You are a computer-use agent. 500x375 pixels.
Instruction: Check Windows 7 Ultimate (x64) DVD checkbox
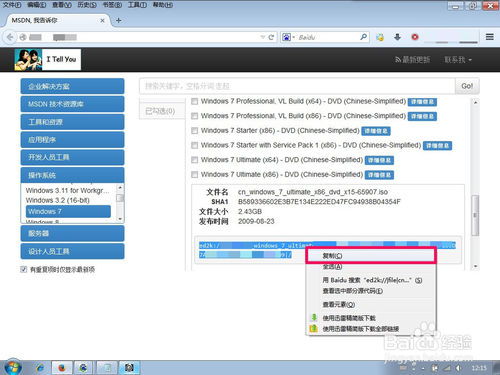click(x=194, y=160)
